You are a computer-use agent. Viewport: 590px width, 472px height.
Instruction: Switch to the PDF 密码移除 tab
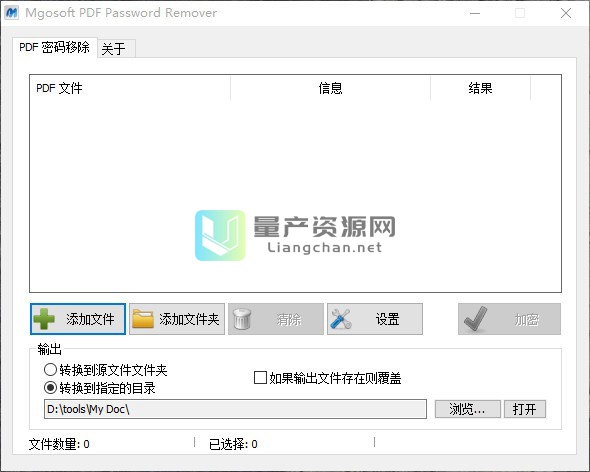[x=55, y=48]
